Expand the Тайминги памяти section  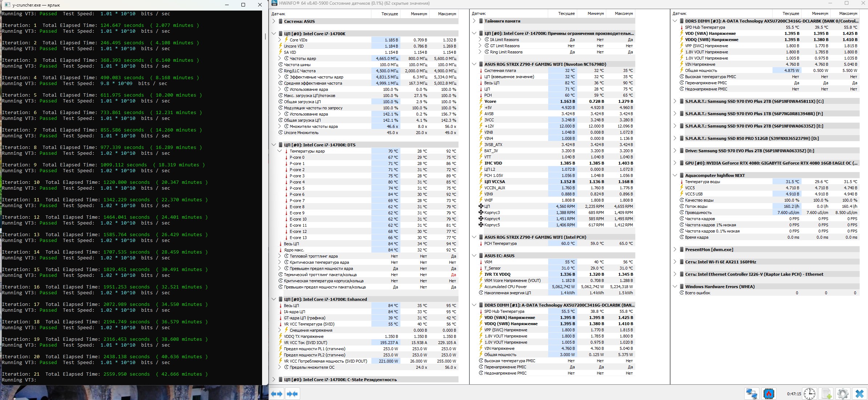pyautogui.click(x=474, y=21)
